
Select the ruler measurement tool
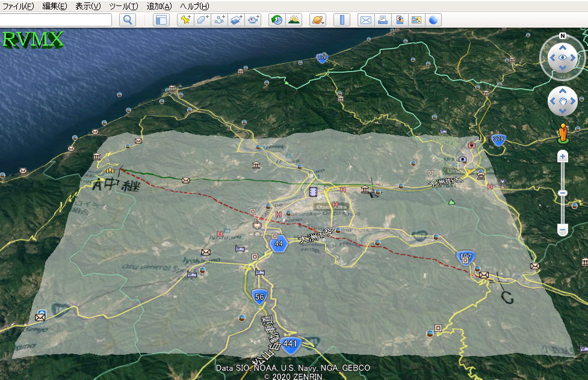341,20
